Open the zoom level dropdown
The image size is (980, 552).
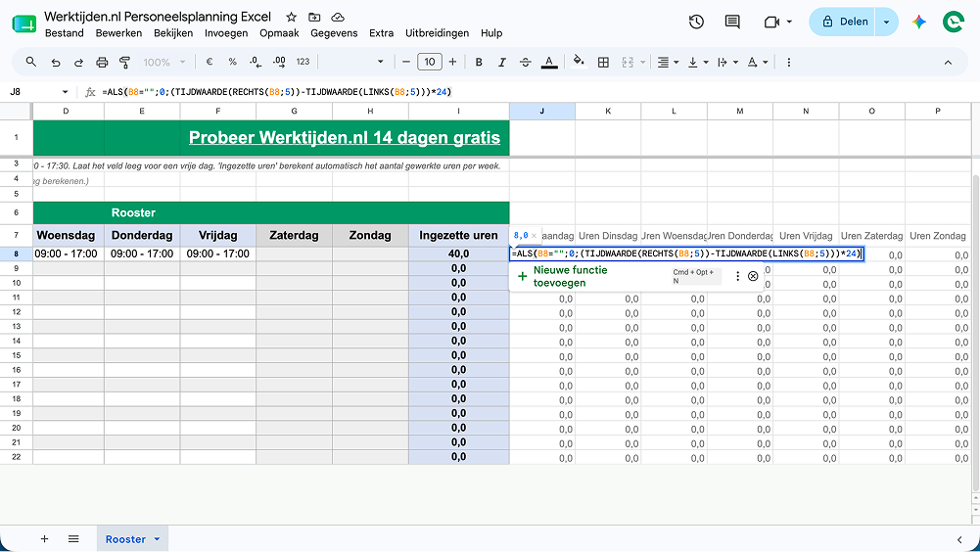(x=164, y=62)
